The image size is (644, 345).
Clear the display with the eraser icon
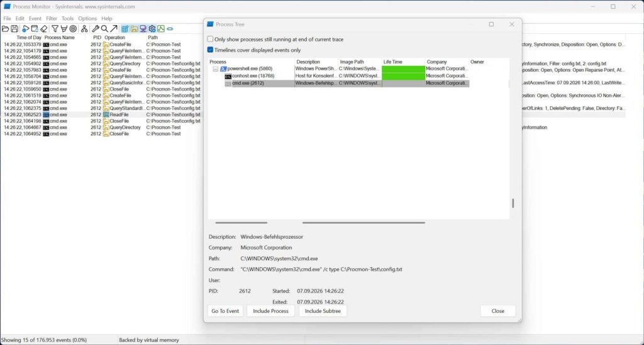(x=43, y=29)
